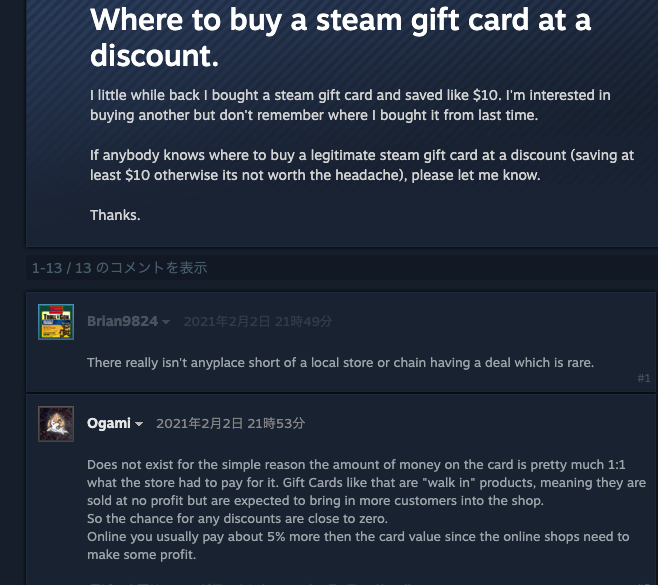Click the word 'discount.' in the heading
This screenshot has width=658, height=585.
click(154, 56)
